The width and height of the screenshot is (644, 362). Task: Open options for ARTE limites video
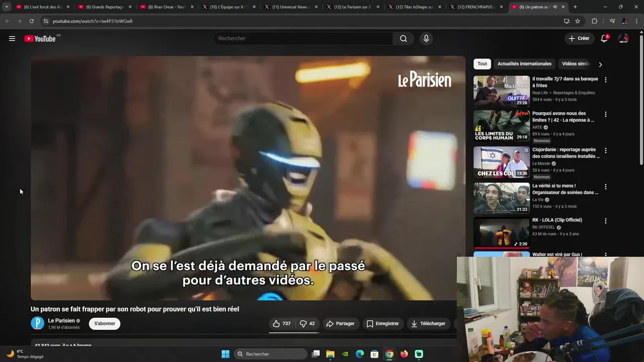[x=605, y=115]
